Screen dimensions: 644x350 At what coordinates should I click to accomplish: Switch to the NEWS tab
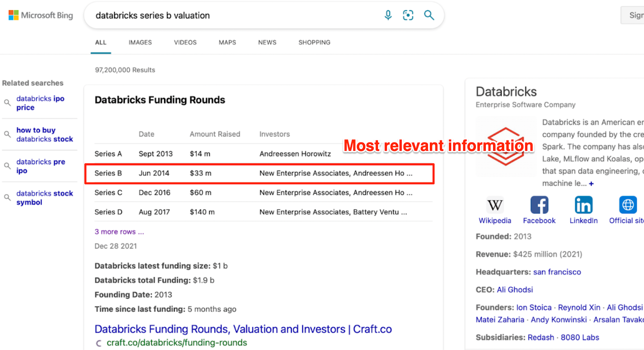267,42
